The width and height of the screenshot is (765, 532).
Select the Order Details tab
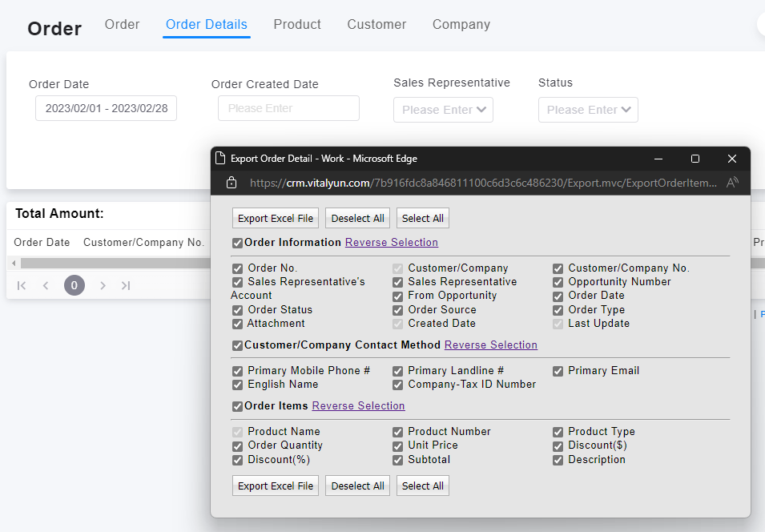[x=207, y=24]
